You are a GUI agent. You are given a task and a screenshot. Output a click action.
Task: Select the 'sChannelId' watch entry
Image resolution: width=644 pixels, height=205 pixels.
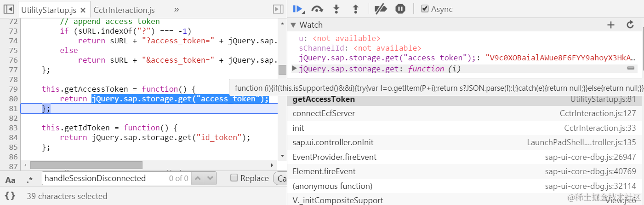tap(360, 48)
